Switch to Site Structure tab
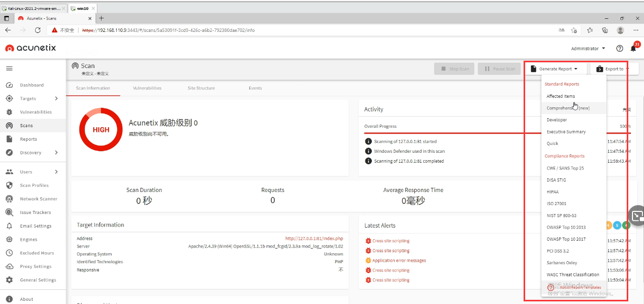This screenshot has height=304, width=644. point(202,88)
